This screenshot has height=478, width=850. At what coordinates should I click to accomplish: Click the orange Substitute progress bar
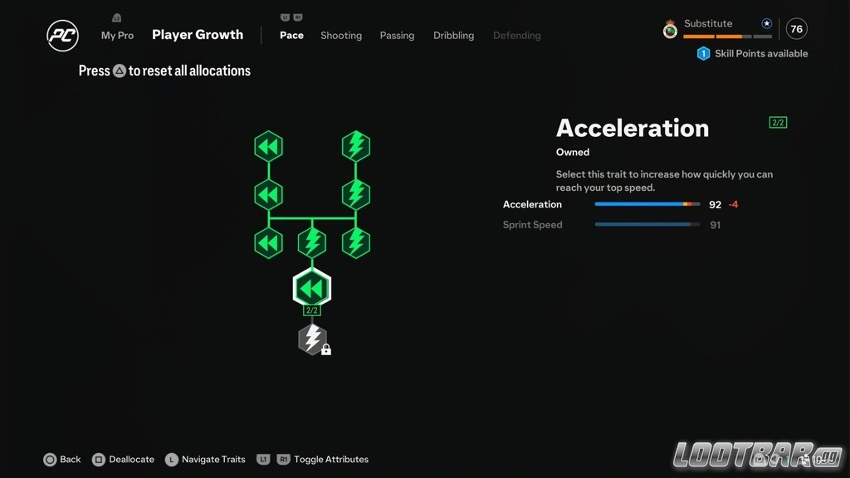727,36
